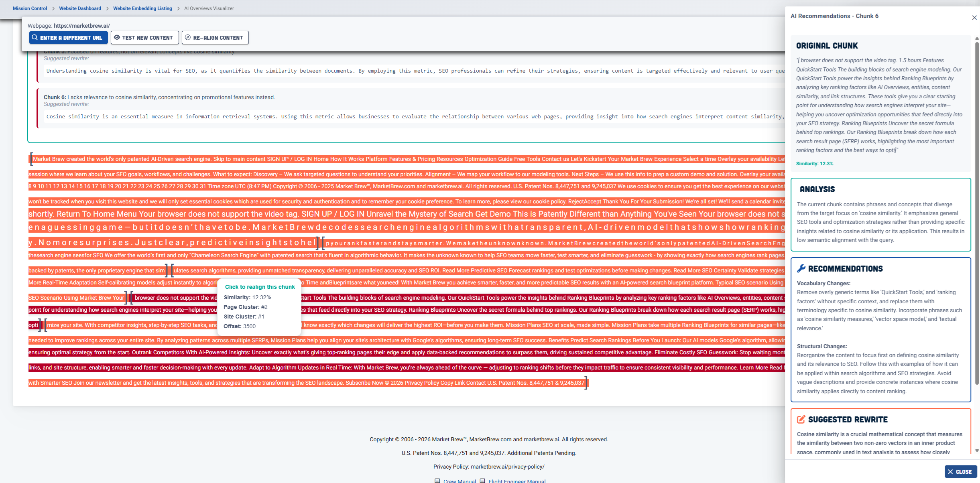The image size is (980, 483).
Task: Open the Flight Engineer Manual link
Action: click(517, 481)
